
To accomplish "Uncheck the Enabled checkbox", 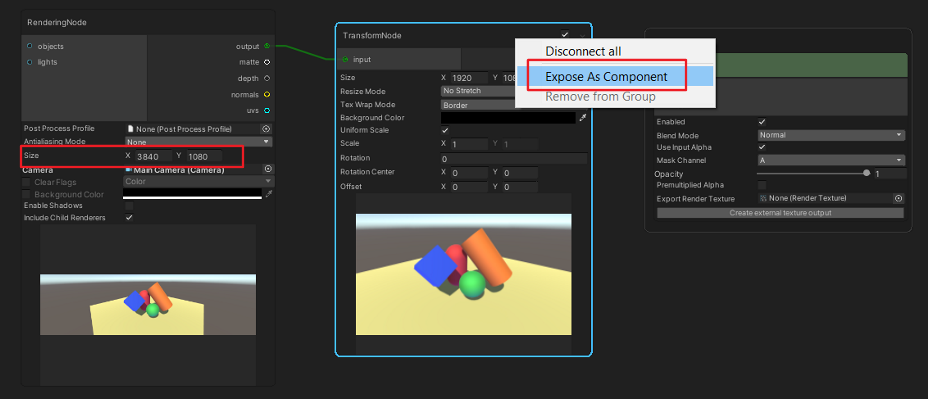I will coord(762,122).
